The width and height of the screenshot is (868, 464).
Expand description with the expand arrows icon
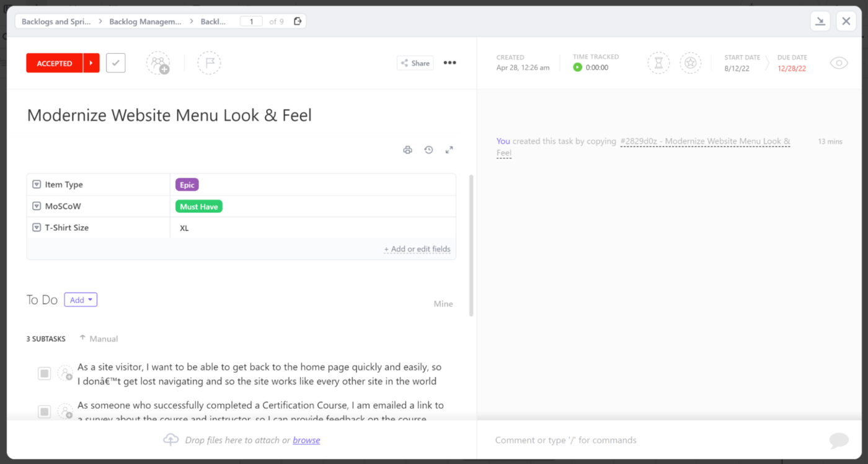449,150
